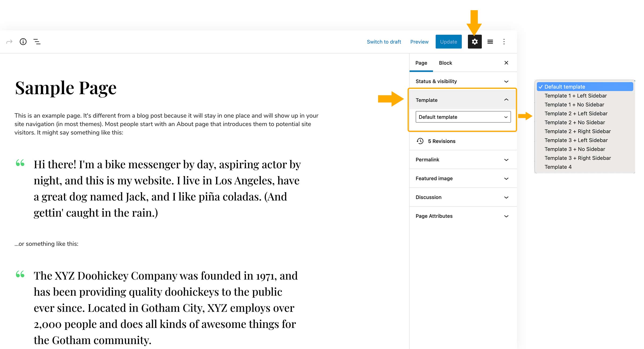
Task: Open the Default template dropdown
Action: [x=463, y=117]
